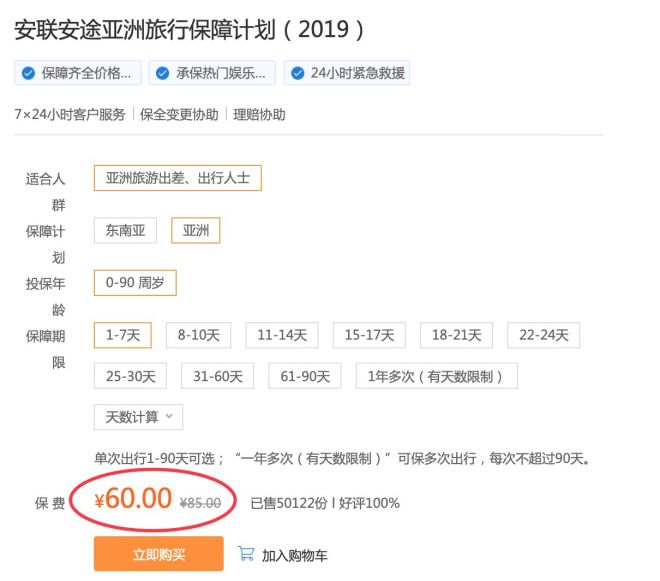Click 7×24小时客户服务 text
660x581 pixels.
pyautogui.click(x=70, y=115)
